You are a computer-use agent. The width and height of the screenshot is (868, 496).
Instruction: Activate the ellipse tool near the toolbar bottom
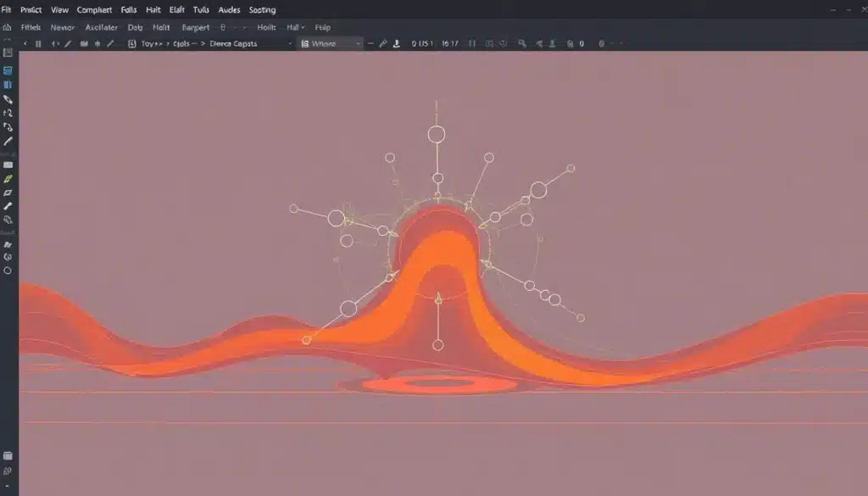point(7,271)
